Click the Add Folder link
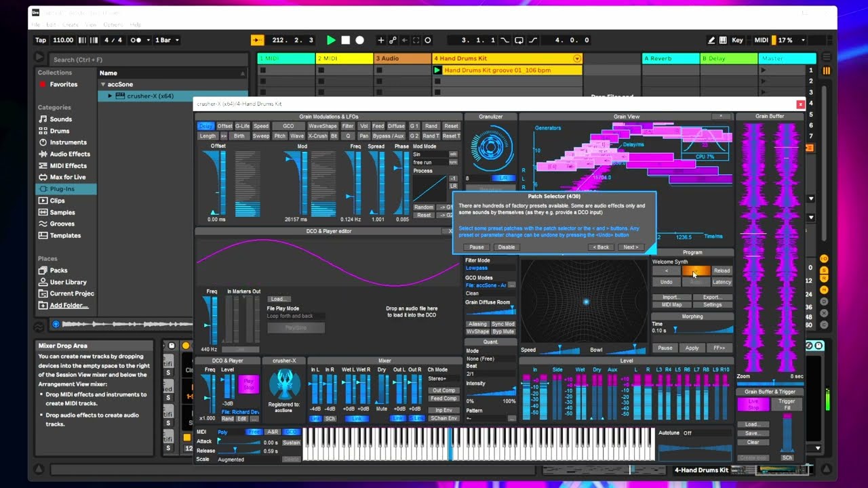This screenshot has width=868, height=488. 68,305
